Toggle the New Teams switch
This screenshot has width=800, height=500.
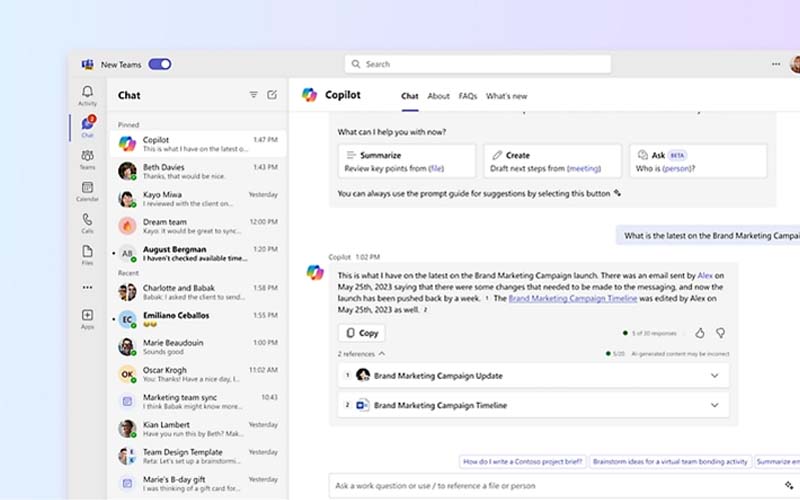(159, 64)
